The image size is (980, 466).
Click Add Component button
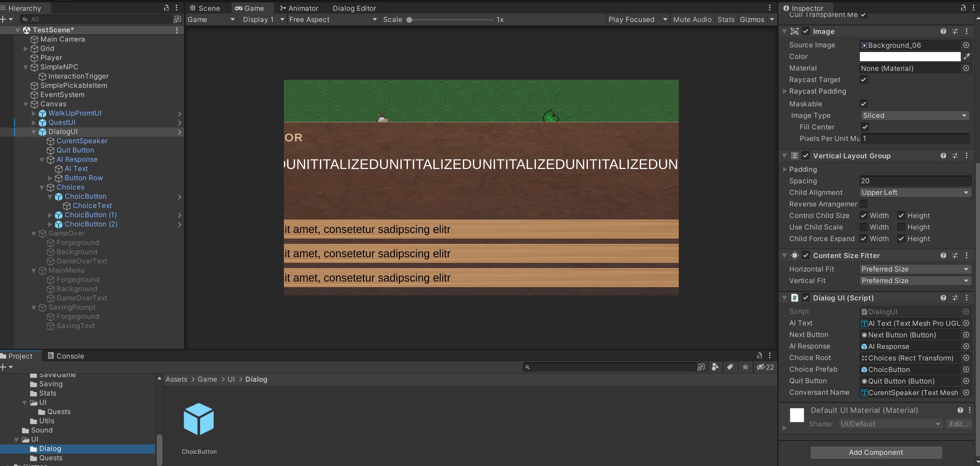[876, 452]
